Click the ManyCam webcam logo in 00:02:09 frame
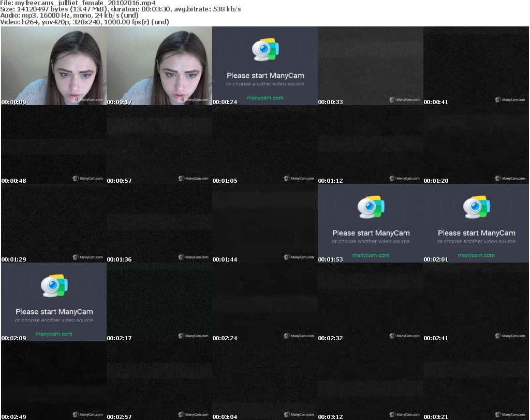The width and height of the screenshot is (530, 420). pyautogui.click(x=54, y=286)
